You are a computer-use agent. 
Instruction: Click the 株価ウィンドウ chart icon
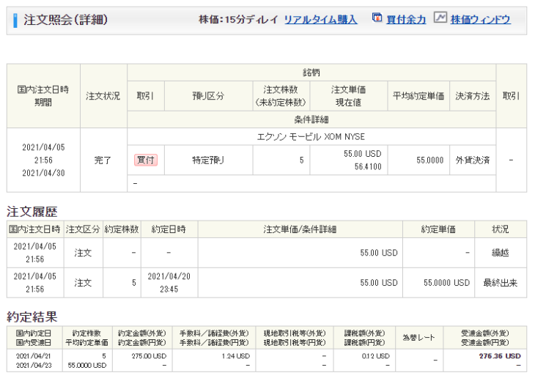pos(440,18)
